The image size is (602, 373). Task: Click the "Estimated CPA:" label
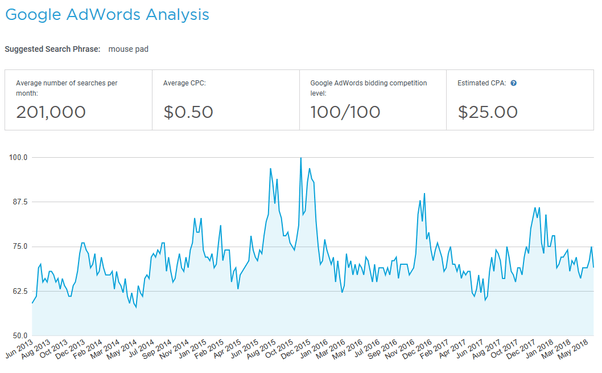pos(482,83)
